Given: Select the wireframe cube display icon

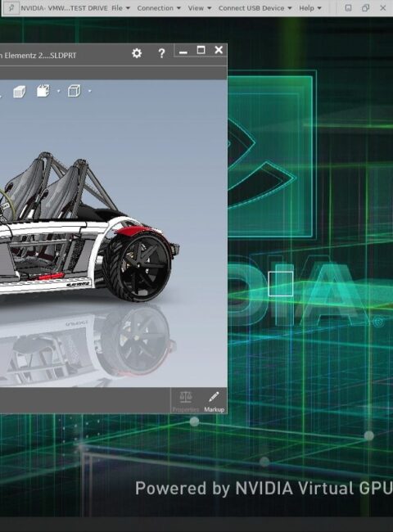Looking at the screenshot, I should pyautogui.click(x=74, y=91).
